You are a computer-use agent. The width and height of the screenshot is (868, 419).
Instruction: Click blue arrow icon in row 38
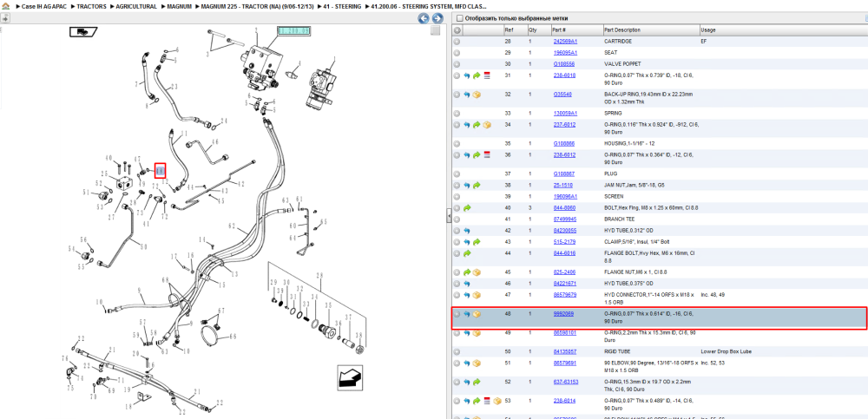click(x=467, y=186)
